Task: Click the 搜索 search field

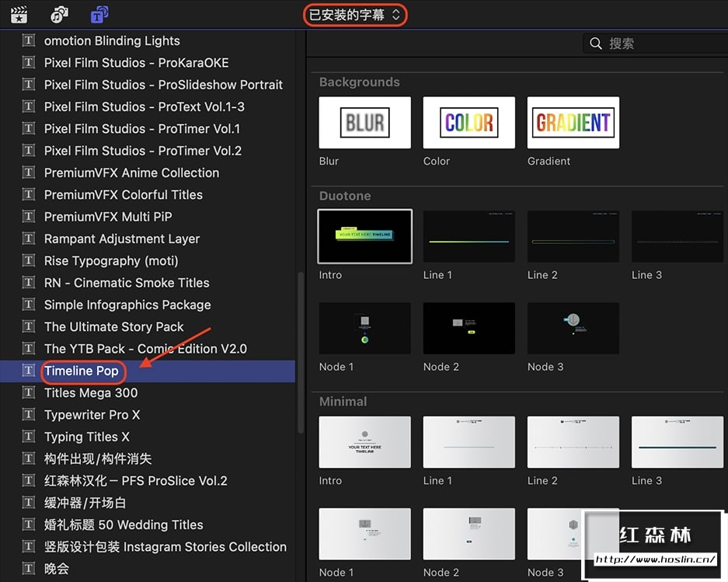Action: pyautogui.click(x=655, y=44)
